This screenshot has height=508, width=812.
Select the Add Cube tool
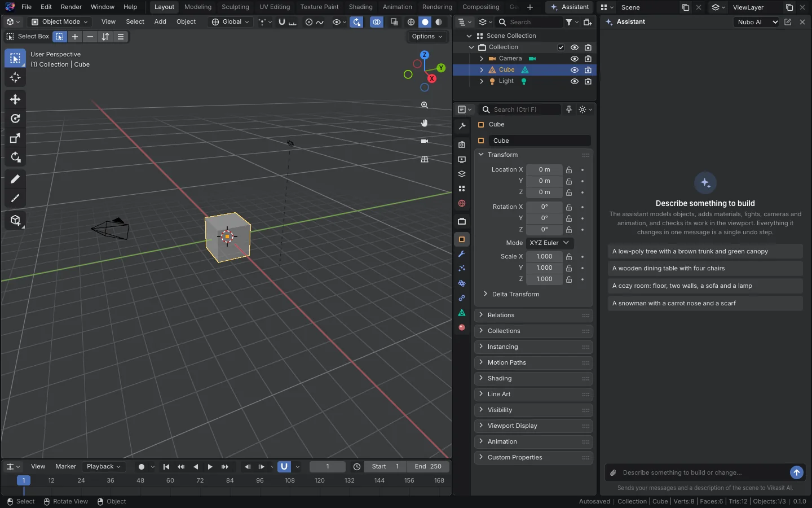tap(15, 221)
